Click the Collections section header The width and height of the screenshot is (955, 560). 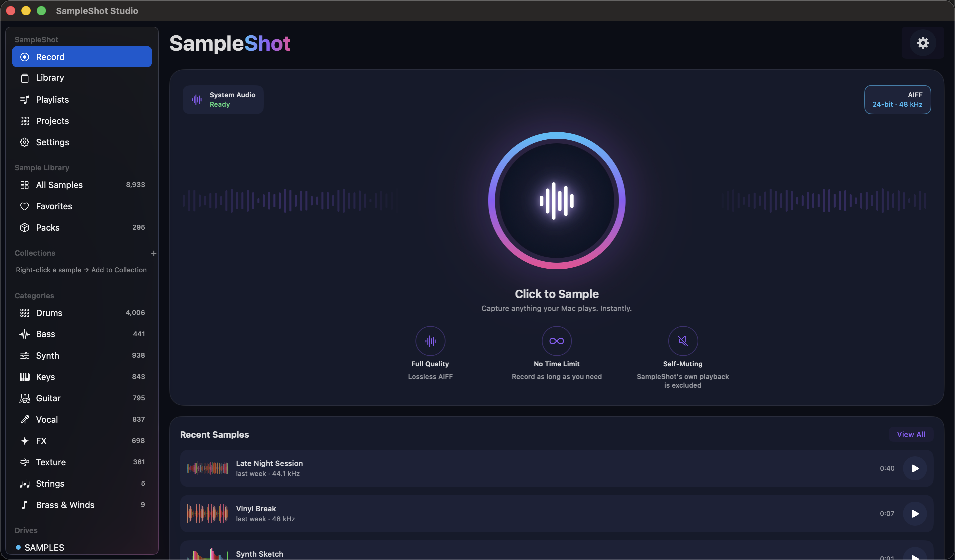(x=35, y=253)
